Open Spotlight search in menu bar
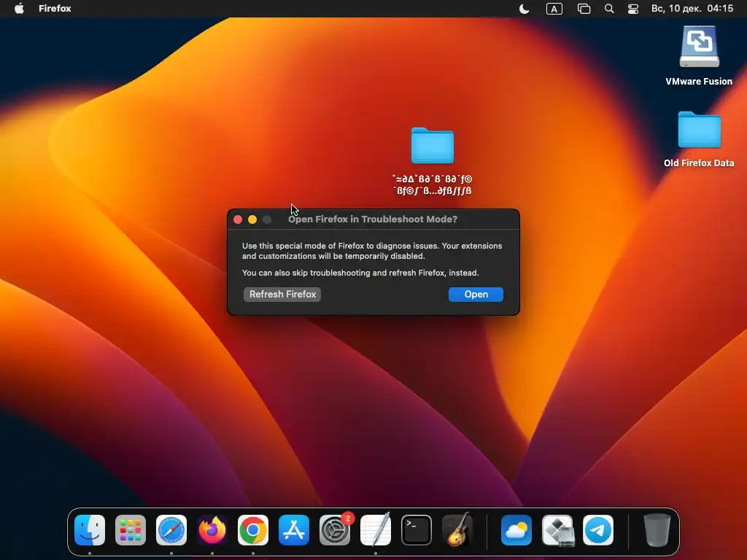 (x=609, y=9)
